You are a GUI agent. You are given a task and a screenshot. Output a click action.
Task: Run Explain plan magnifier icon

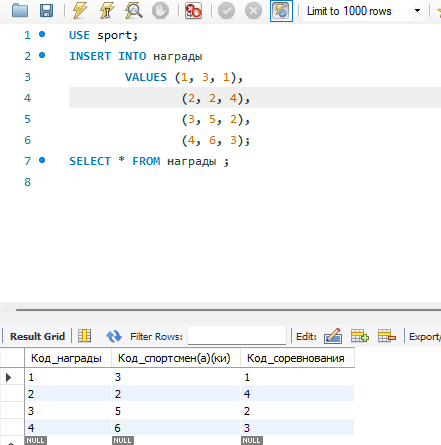click(134, 11)
